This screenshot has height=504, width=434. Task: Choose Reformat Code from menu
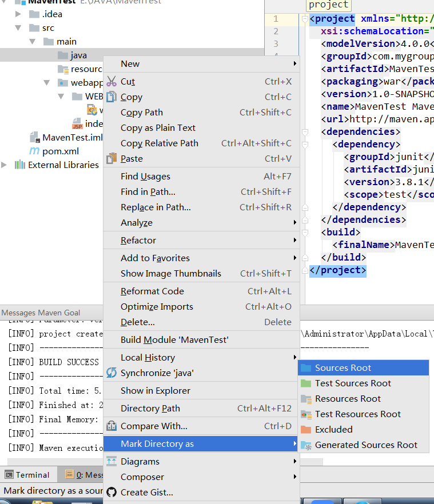(x=202, y=291)
